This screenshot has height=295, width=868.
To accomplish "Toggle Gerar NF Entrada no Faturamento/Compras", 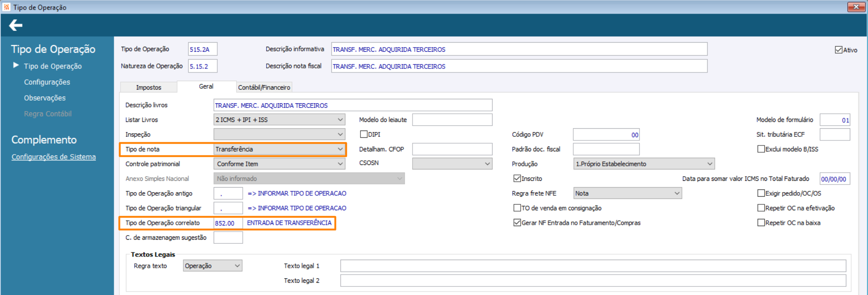I will [x=517, y=222].
